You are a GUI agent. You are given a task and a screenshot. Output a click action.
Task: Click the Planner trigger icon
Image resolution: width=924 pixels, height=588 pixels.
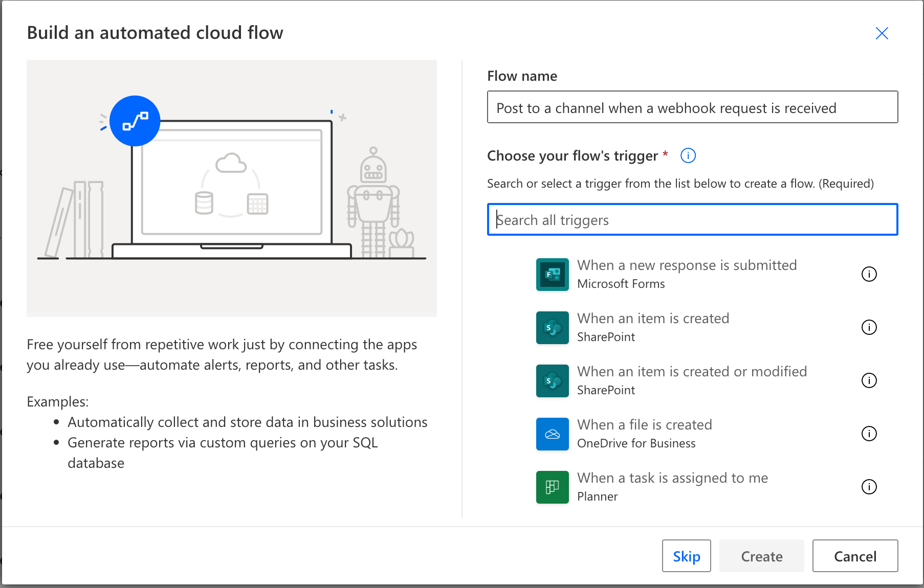(x=552, y=487)
